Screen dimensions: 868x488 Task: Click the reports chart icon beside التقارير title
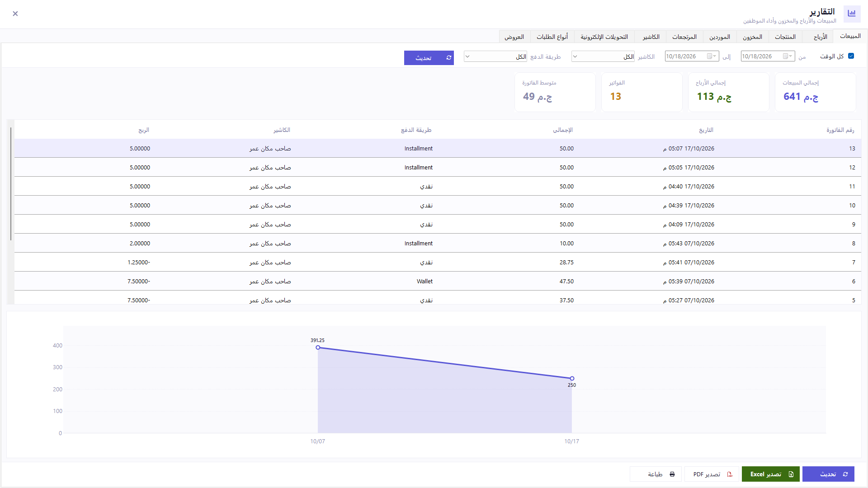(x=852, y=14)
